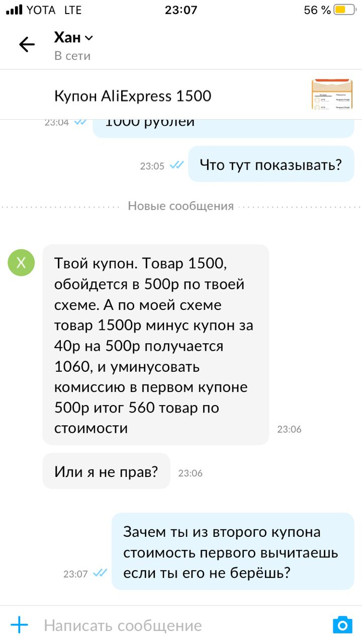
Task: Tap the long message starting Твой купон
Action: [156, 345]
